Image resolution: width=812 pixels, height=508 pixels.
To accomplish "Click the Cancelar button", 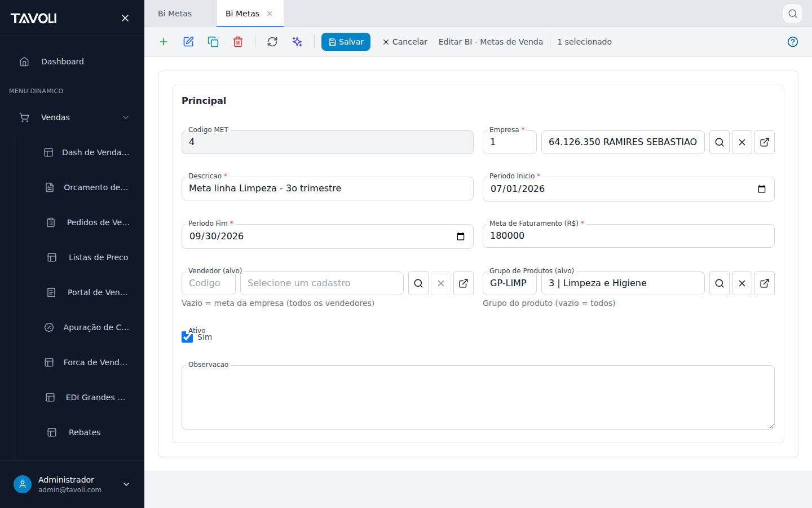I will 404,42.
